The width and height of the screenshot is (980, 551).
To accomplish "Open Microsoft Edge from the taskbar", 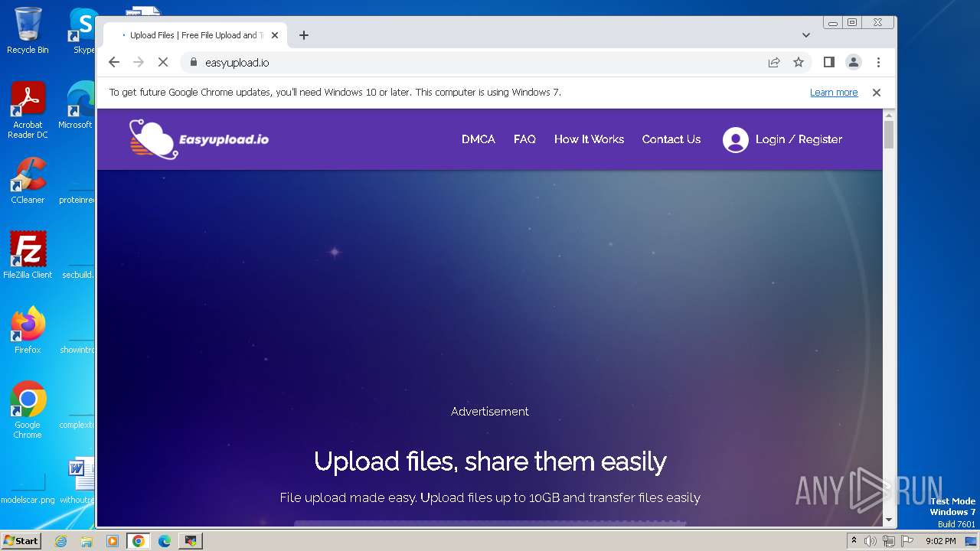I will click(x=165, y=541).
